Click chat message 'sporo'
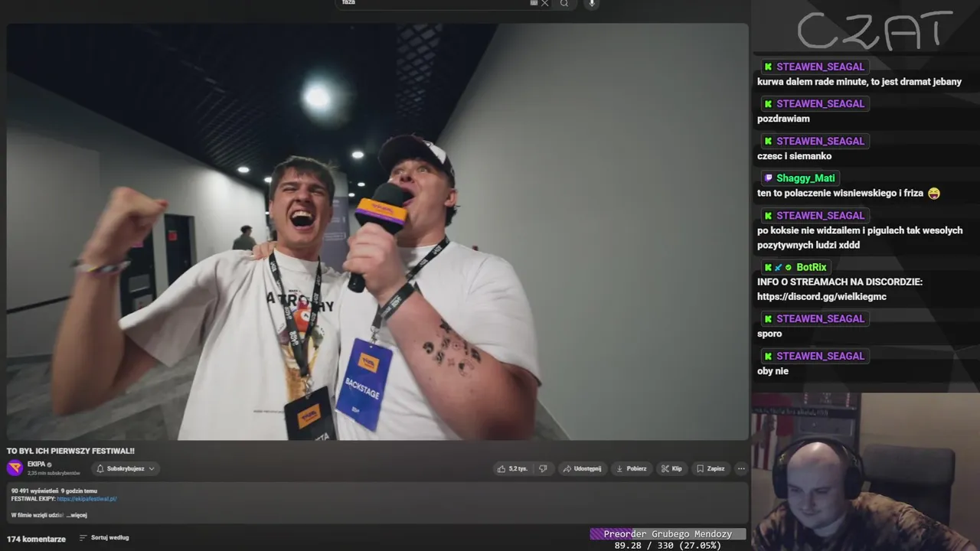The width and height of the screenshot is (980, 551). [769, 334]
